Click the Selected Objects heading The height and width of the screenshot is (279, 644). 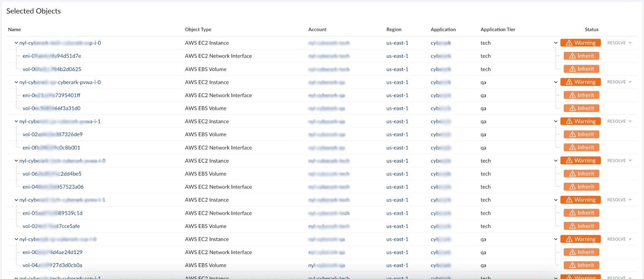click(33, 11)
